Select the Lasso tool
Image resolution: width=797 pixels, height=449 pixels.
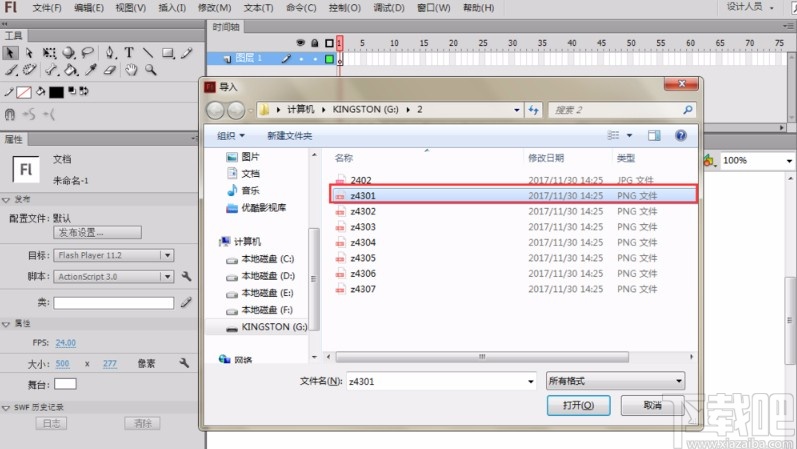click(88, 52)
